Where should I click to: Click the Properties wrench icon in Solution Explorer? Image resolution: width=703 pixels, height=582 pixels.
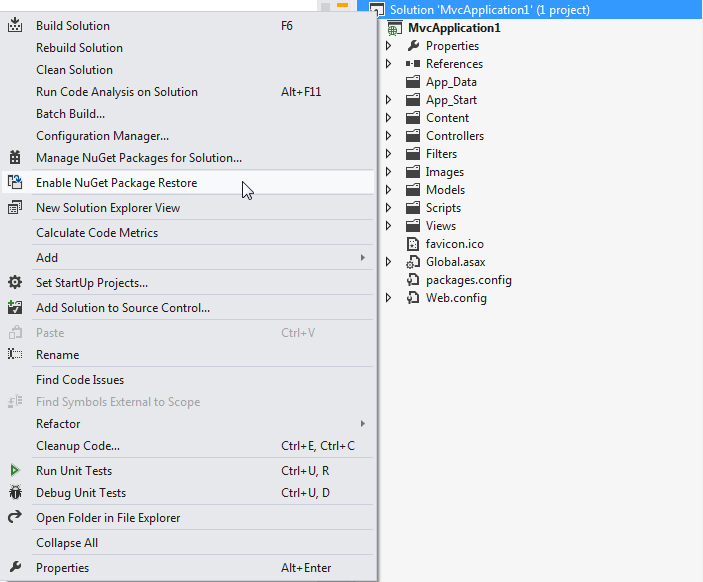pyautogui.click(x=413, y=46)
